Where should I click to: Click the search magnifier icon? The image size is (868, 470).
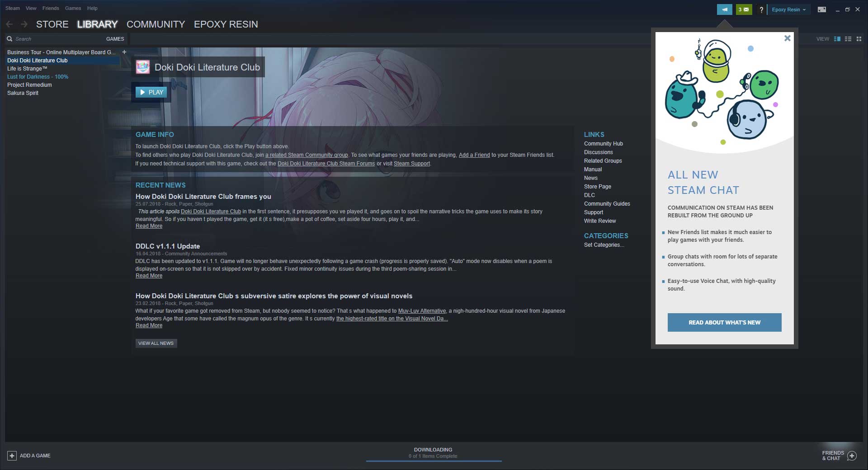(x=9, y=39)
